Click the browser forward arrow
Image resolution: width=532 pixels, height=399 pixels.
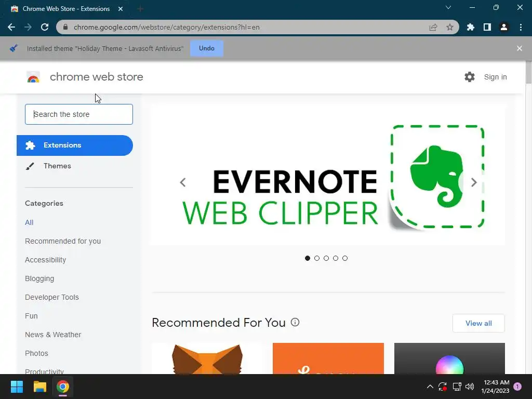(x=28, y=27)
